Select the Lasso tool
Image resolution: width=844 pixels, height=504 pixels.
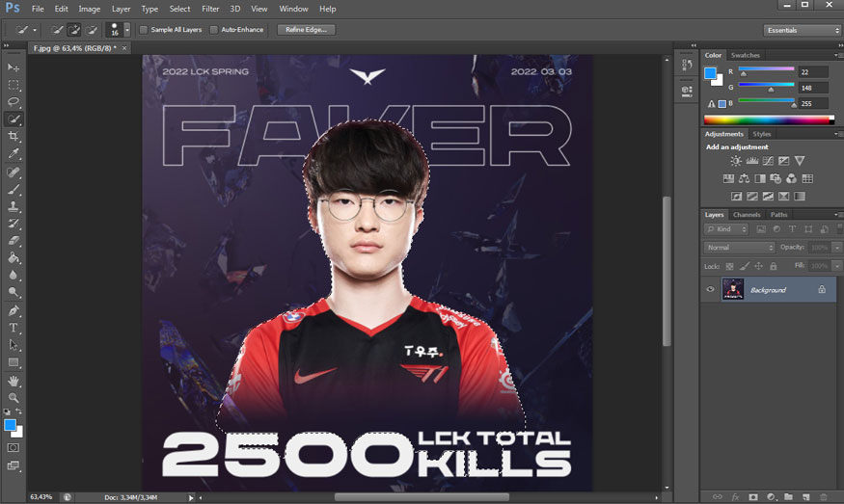(x=14, y=102)
